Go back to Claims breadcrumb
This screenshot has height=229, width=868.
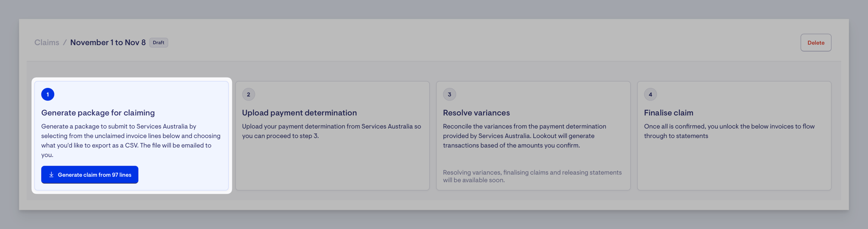[47, 42]
